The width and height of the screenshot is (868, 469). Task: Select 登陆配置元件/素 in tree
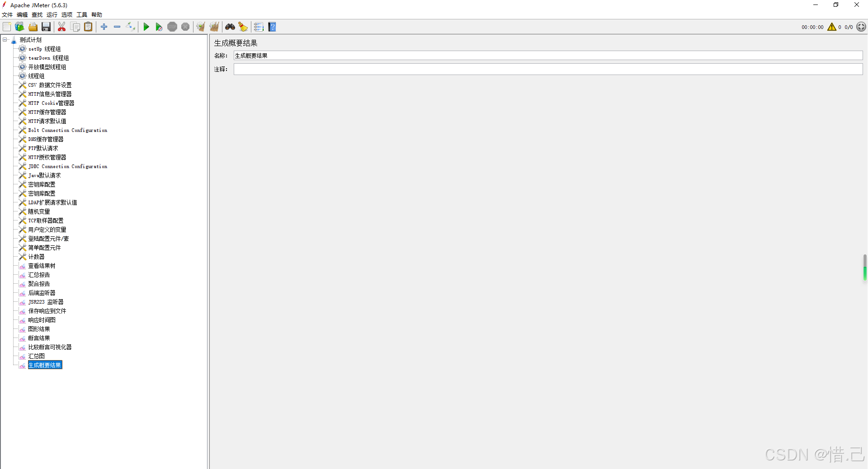[x=48, y=239]
